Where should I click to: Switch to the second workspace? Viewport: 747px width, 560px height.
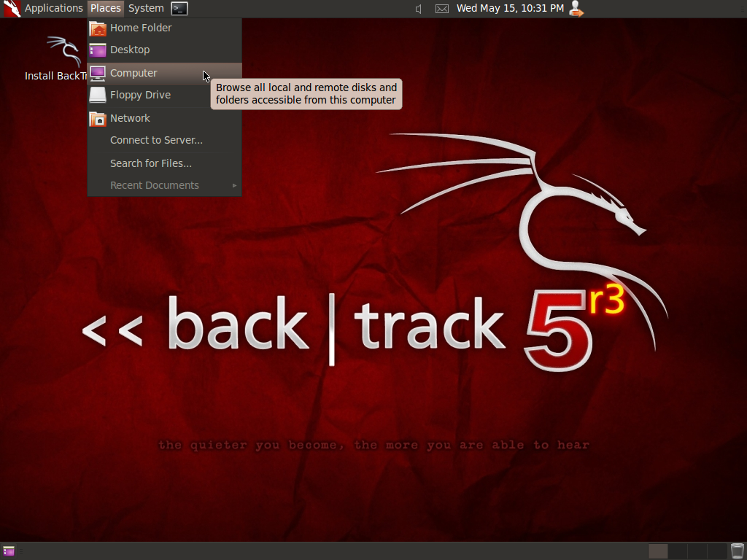678,551
